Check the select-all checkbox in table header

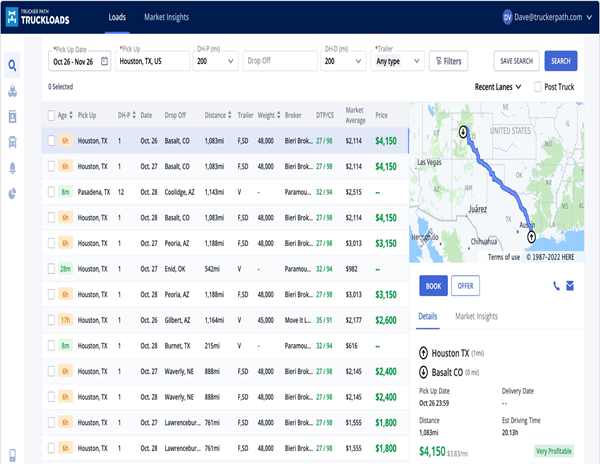pyautogui.click(x=51, y=115)
